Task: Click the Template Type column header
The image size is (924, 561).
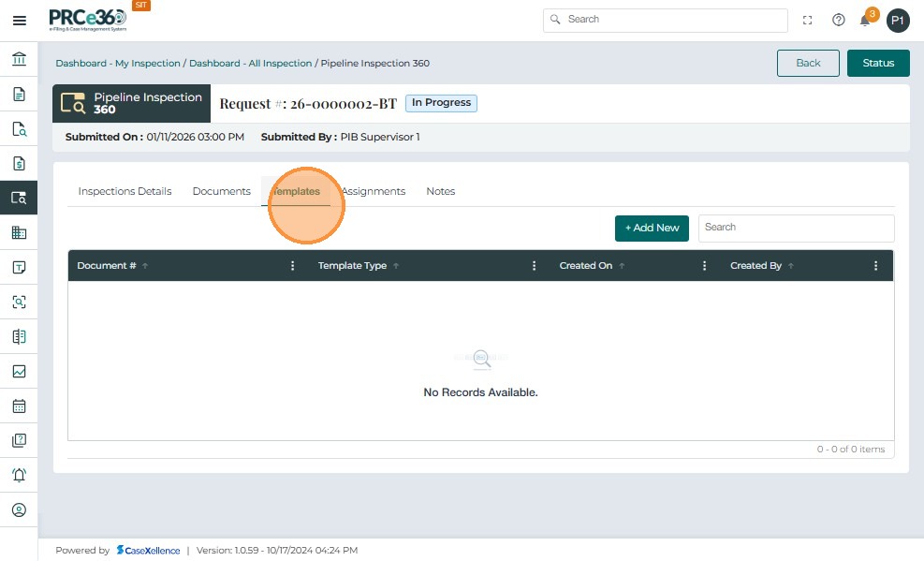Action: tap(352, 266)
